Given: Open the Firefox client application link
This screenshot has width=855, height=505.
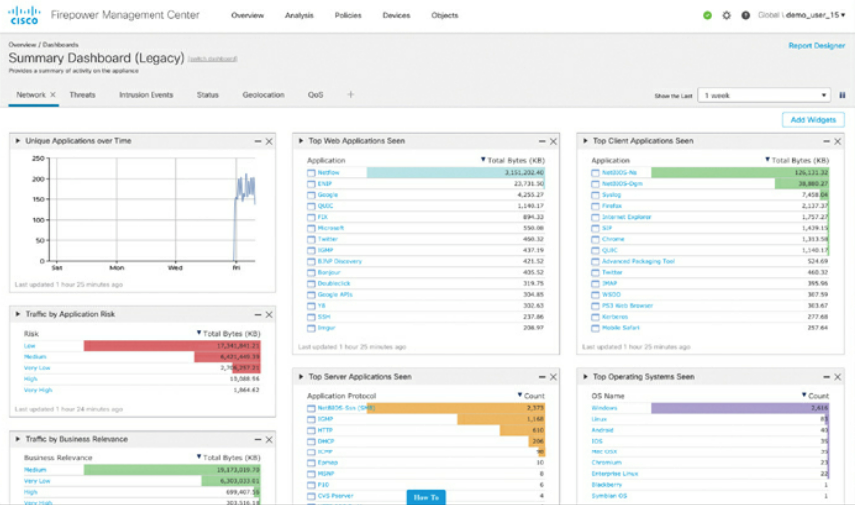Looking at the screenshot, I should pos(612,206).
